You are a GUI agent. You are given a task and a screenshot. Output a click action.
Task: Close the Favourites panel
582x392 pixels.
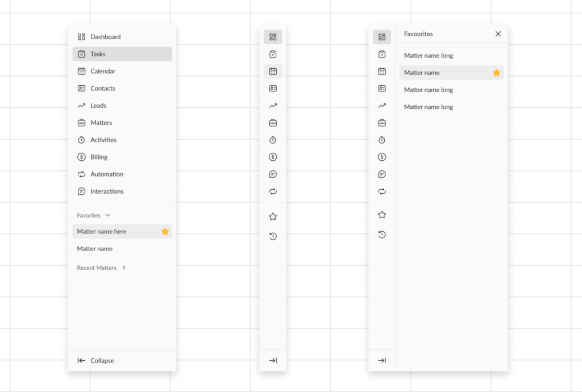click(498, 34)
